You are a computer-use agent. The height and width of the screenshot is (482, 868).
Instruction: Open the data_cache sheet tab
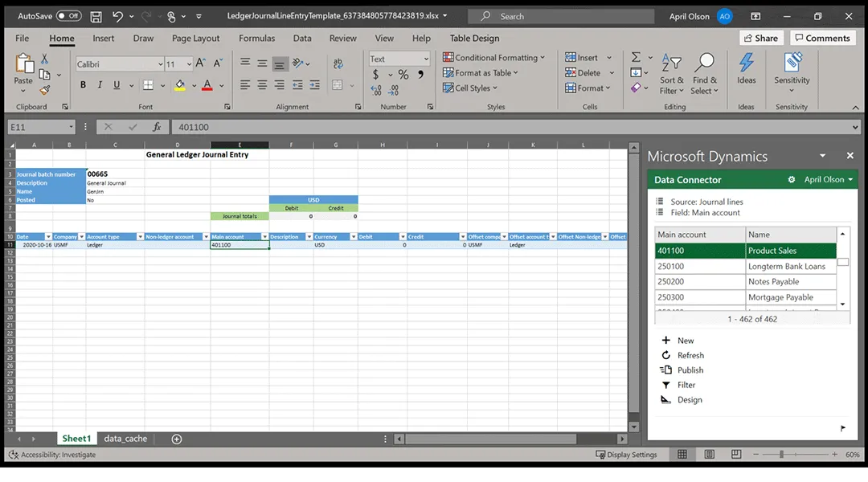[125, 439]
